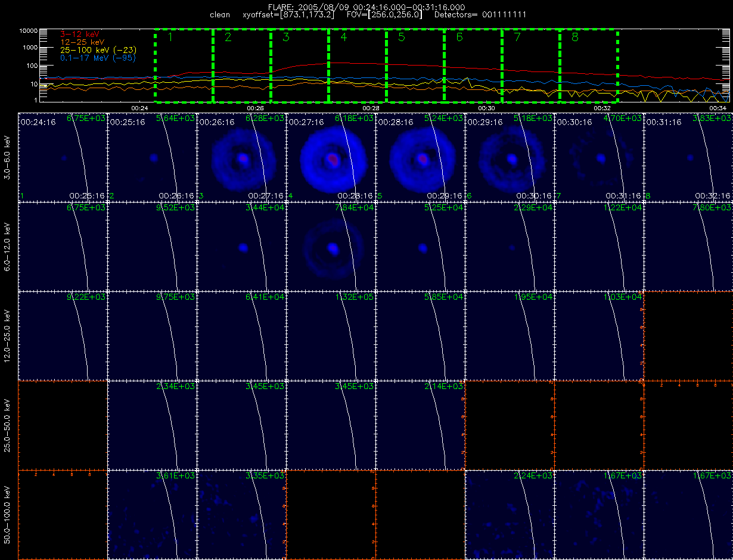The width and height of the screenshot is (733, 560).
Task: Open the 3.0-6.0 keV image starting 00:27:16
Action: [x=331, y=157]
